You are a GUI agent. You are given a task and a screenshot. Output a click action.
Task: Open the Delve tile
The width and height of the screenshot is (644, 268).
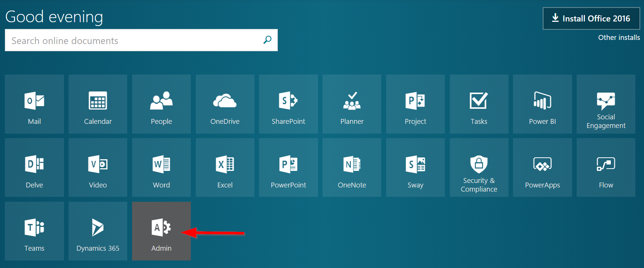tap(34, 167)
